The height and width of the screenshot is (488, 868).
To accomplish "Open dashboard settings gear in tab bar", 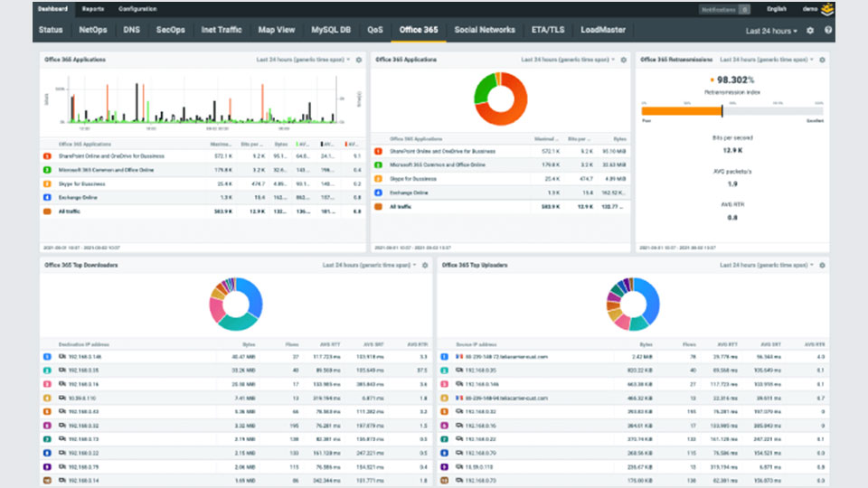I will 810,31.
